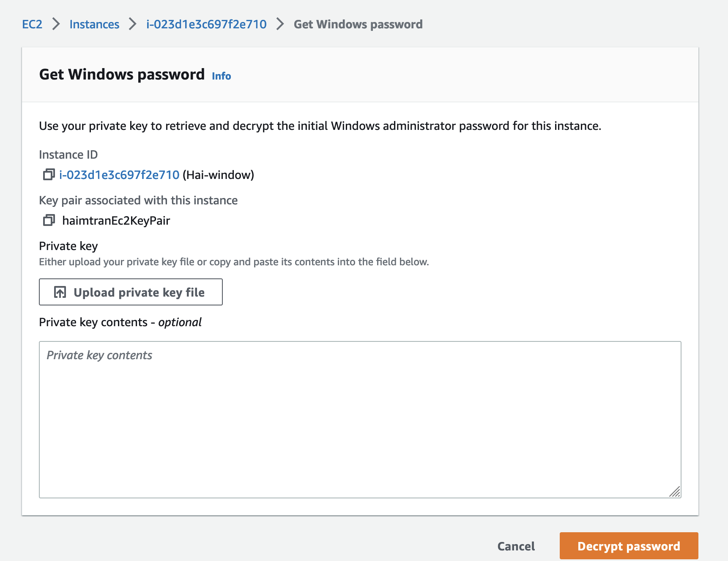Viewport: 728px width, 561px height.
Task: Copy the haimtranEc2KeyPair key pair name
Action: click(49, 220)
